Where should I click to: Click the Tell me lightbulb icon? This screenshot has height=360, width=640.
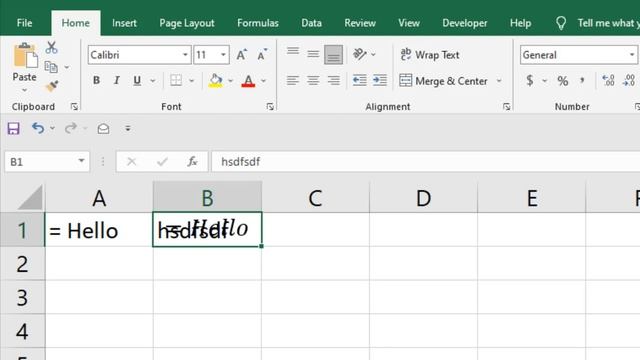561,23
